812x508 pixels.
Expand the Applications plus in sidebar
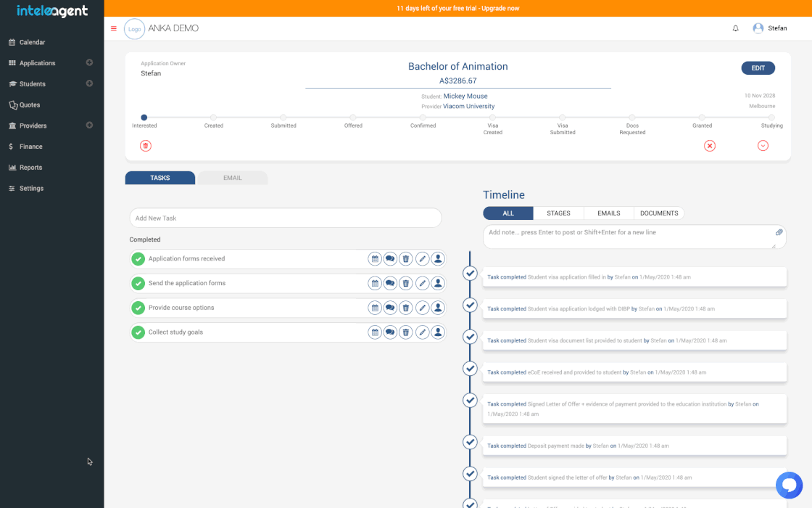(x=89, y=63)
